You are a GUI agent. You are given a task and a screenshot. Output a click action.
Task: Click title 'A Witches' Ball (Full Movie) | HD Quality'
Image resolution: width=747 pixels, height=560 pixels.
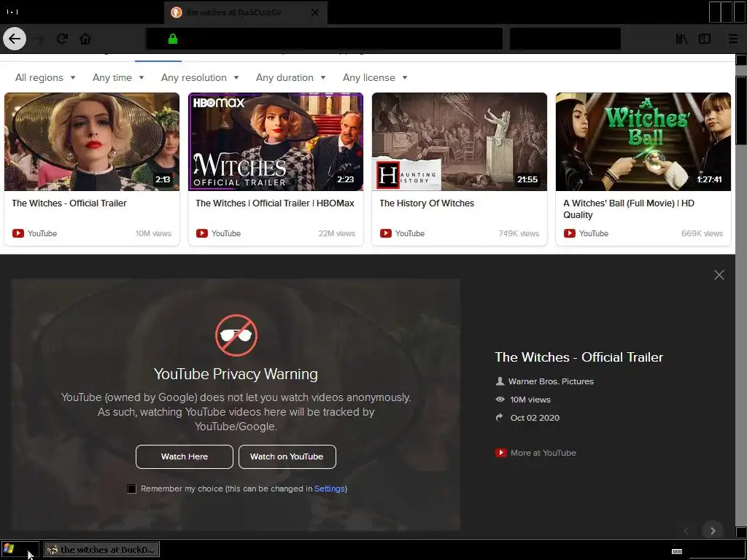click(629, 209)
